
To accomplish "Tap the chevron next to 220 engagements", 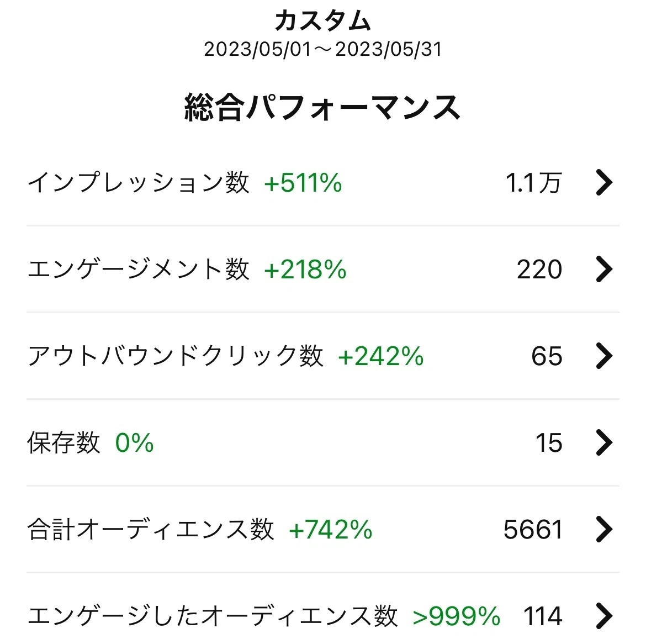I will point(604,269).
